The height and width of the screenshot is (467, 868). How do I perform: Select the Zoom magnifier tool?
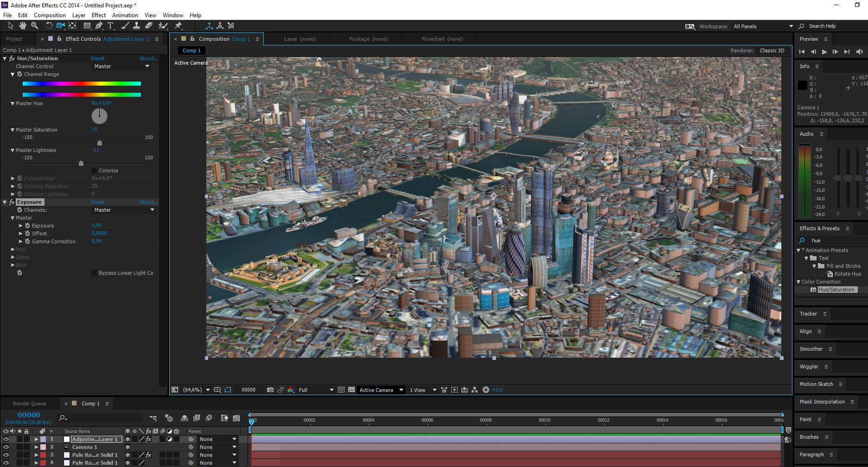tap(34, 25)
